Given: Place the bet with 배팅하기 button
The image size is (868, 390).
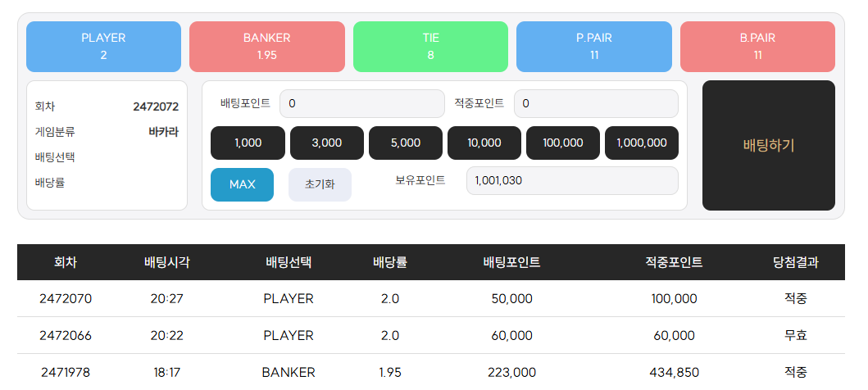Looking at the screenshot, I should [769, 146].
